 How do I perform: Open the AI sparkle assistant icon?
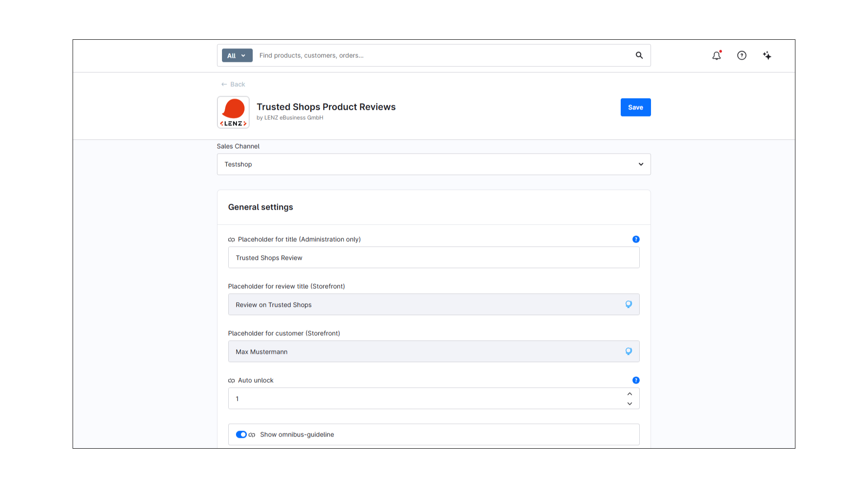pos(767,56)
